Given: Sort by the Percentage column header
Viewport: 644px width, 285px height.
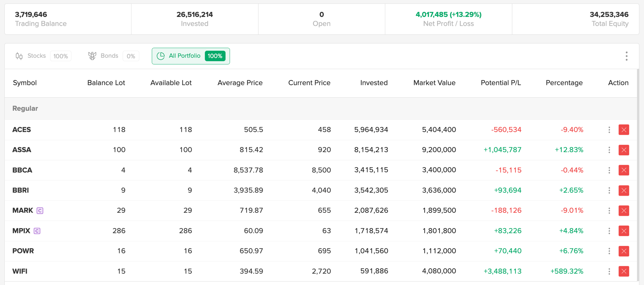Looking at the screenshot, I should 564,83.
